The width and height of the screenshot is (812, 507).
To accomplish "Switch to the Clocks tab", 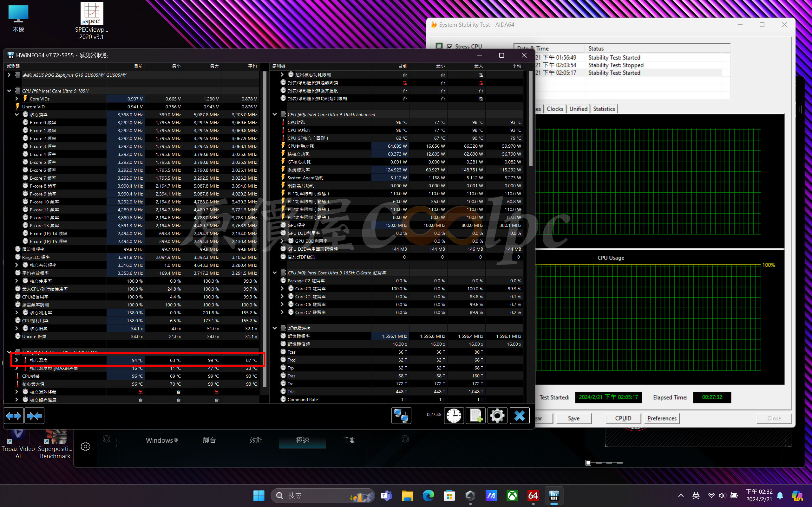I will click(x=555, y=109).
